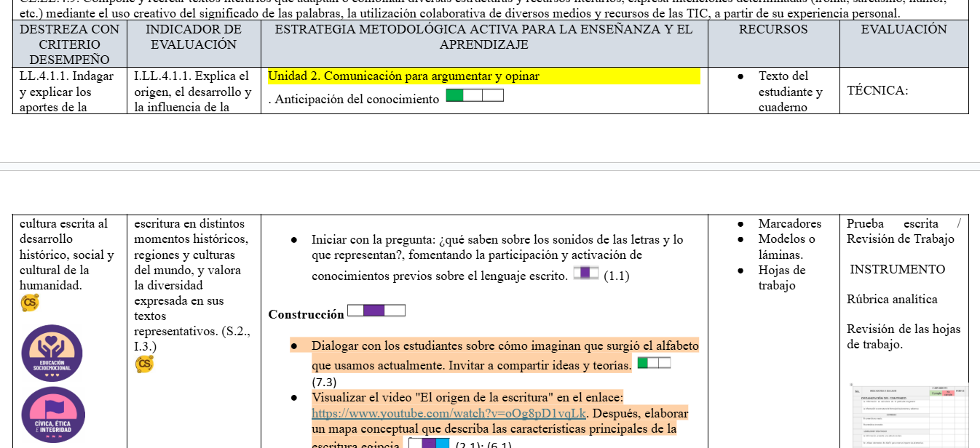Click the bullet starting 'Dialogar con los estudiantes'
Image resolution: width=980 pixels, height=448 pixels.
coord(505,355)
